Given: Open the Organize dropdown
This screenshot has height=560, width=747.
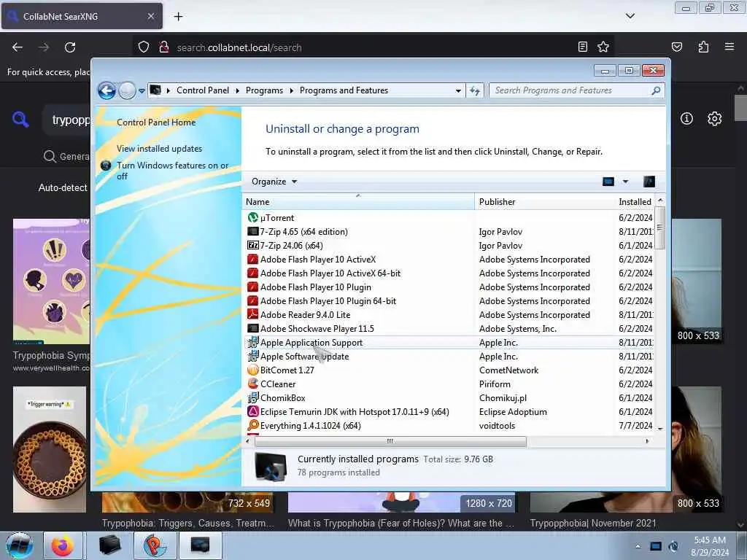Looking at the screenshot, I should click(274, 182).
